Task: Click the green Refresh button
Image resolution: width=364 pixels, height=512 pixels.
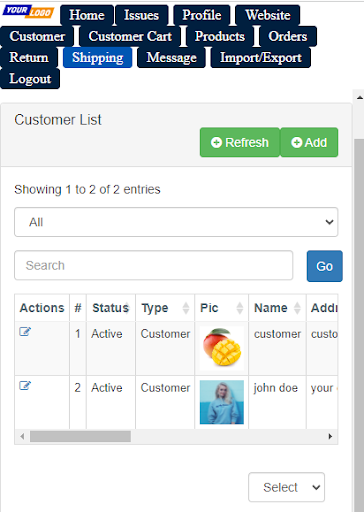Action: tap(240, 142)
